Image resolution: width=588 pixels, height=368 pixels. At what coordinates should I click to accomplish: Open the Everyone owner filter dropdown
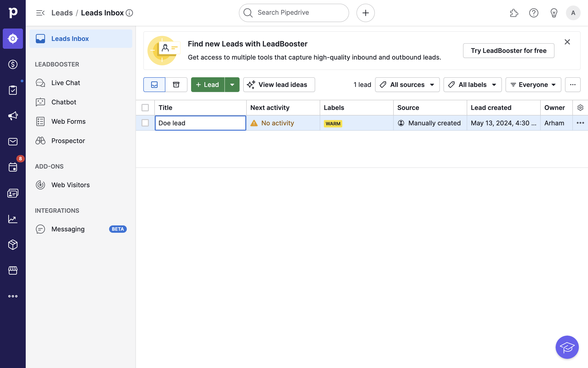(533, 85)
